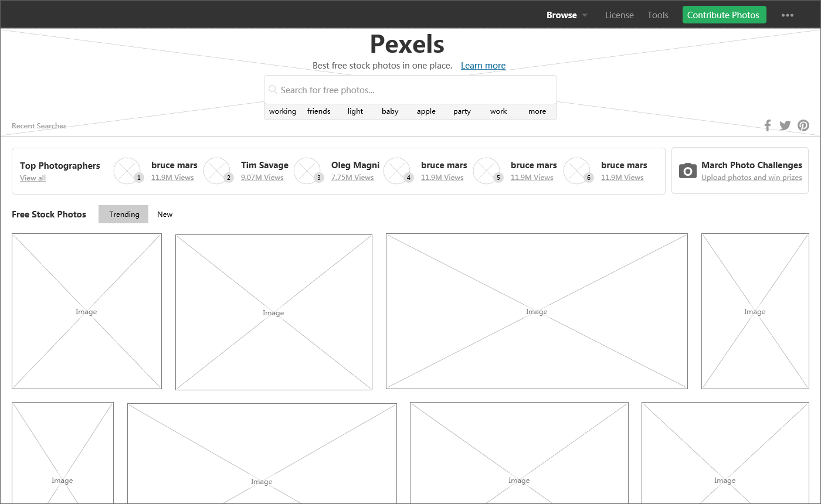Click inside the free photos search field

410,89
